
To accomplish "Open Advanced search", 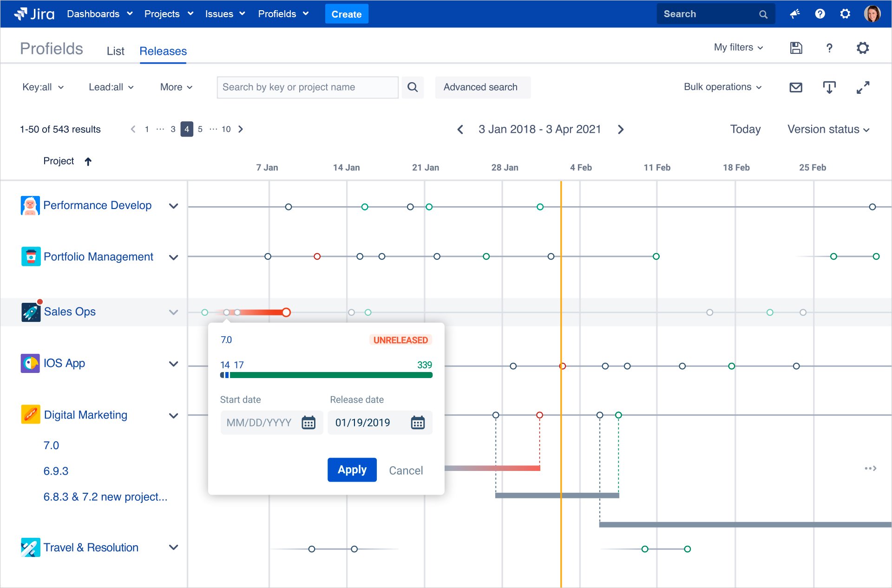I will click(x=482, y=87).
